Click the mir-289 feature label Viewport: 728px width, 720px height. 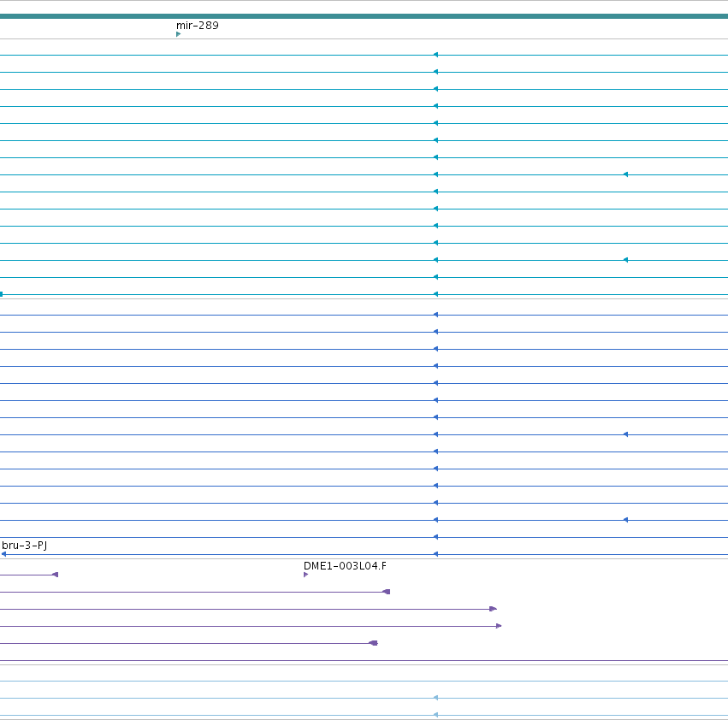(198, 26)
